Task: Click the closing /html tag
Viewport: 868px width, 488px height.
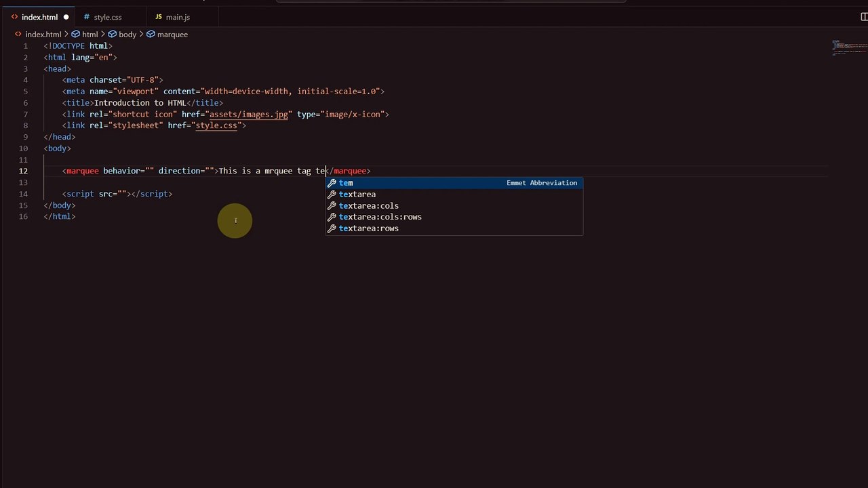Action: click(60, 216)
